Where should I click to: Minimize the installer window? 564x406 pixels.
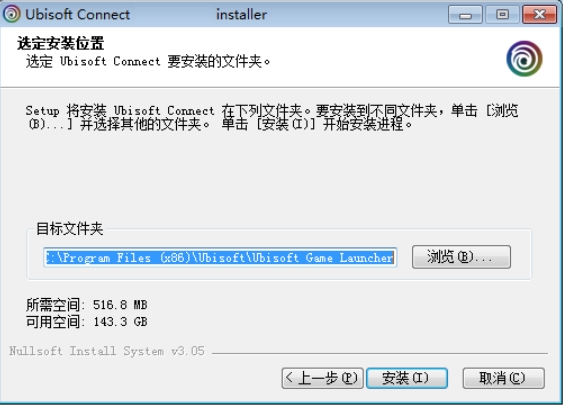(x=465, y=14)
